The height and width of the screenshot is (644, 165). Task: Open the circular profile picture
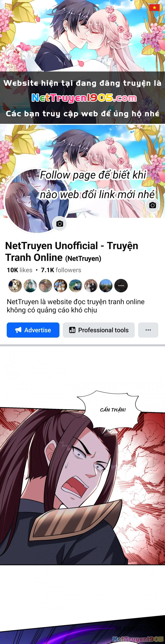[37, 201]
